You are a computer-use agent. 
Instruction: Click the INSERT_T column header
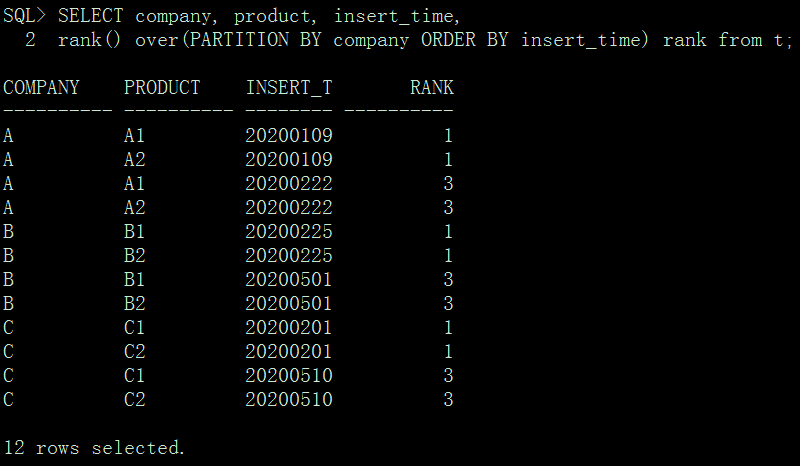pos(289,88)
